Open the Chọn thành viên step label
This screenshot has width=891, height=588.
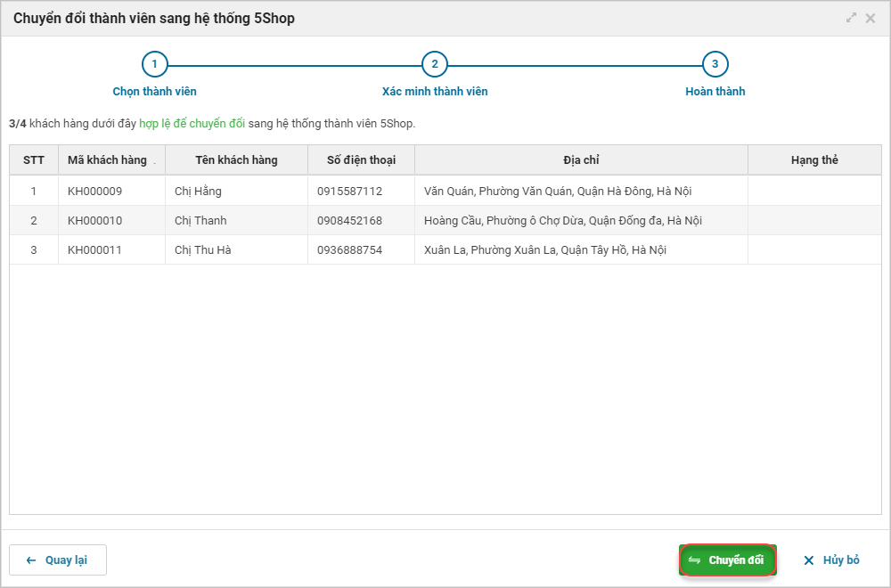(x=154, y=91)
